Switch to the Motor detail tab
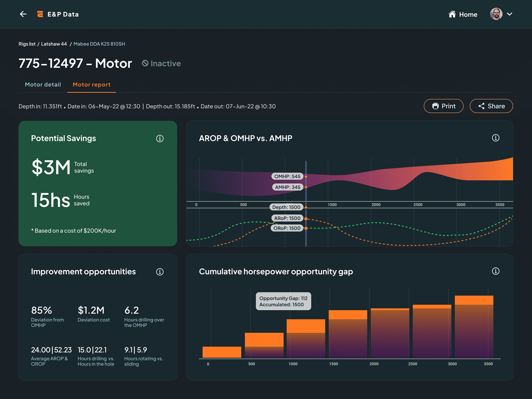 point(43,85)
